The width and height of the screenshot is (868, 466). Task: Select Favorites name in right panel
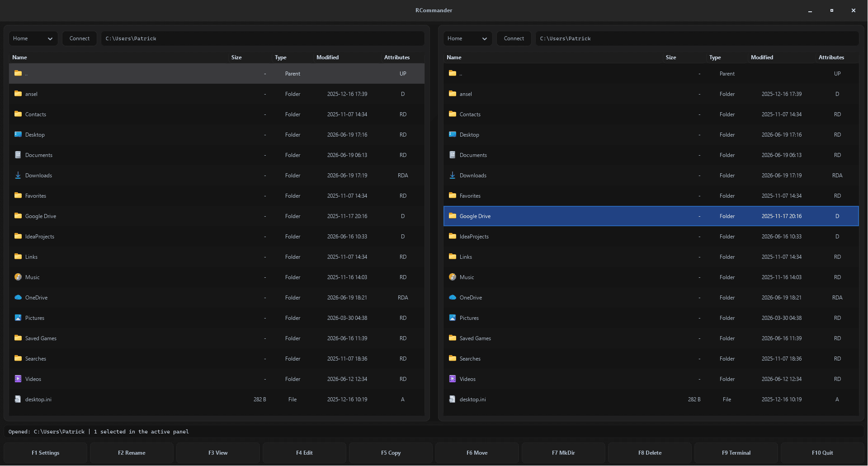470,196
